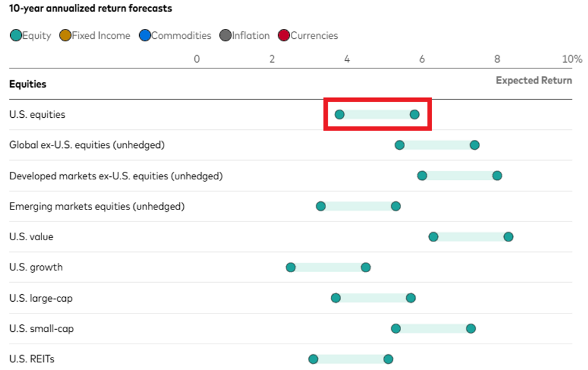Screen dimensions: 588x370
Task: Click Global ex-U.S. equities upper range dot
Action: (475, 145)
